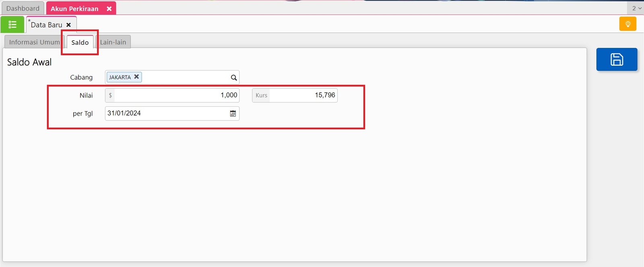Click into the Nilai amount field
Viewport: 644px width, 267px height.
coord(176,95)
